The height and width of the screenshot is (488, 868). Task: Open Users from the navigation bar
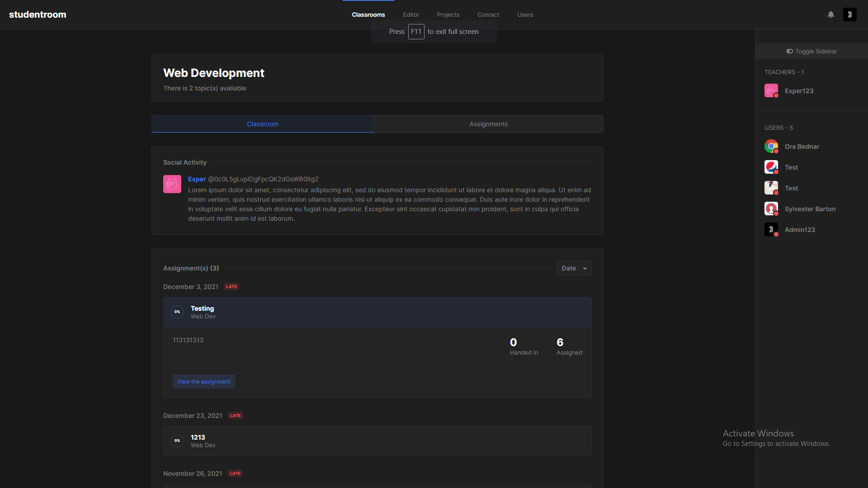[525, 14]
